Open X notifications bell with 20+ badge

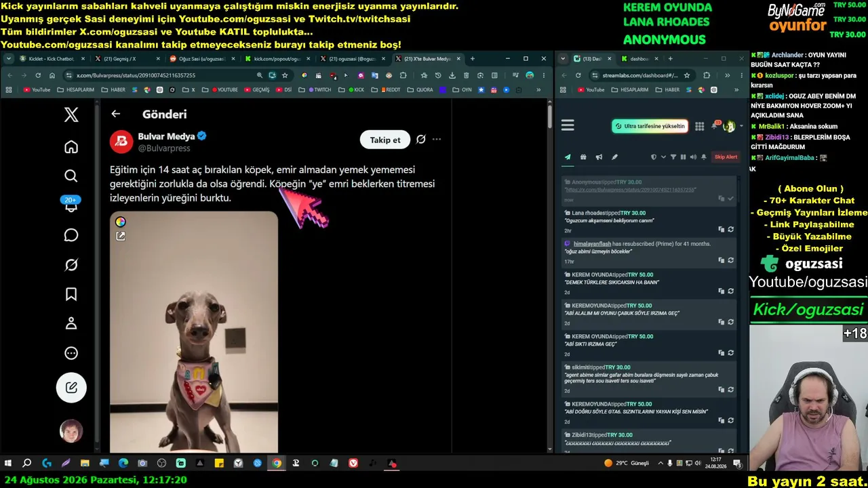71,205
